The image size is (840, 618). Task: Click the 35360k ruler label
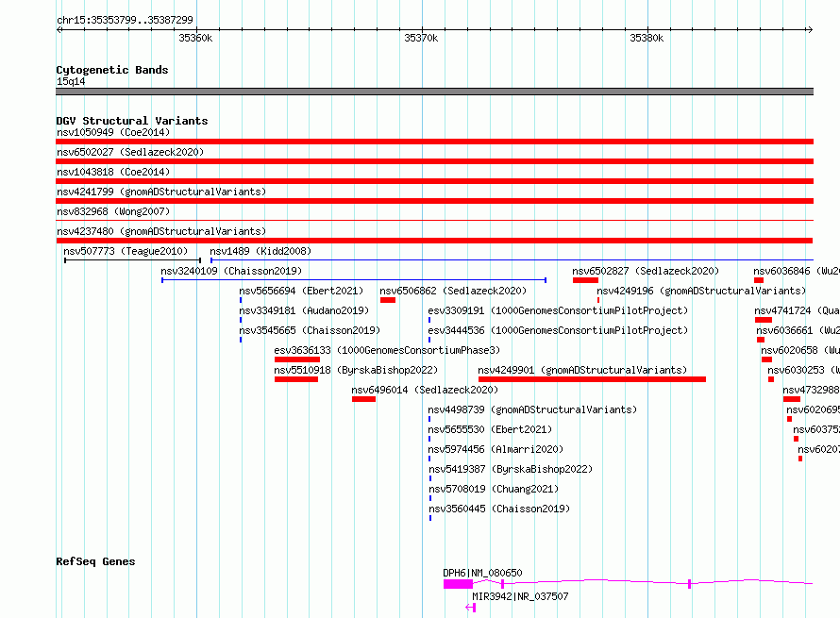(195, 38)
